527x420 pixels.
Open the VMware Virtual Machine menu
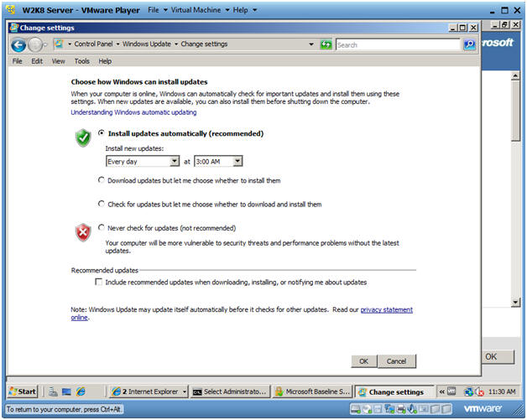click(200, 10)
